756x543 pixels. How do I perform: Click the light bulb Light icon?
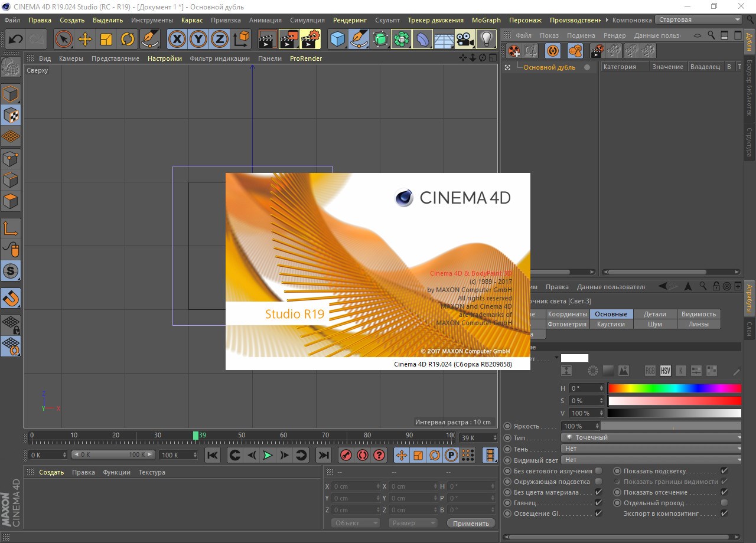pos(486,40)
